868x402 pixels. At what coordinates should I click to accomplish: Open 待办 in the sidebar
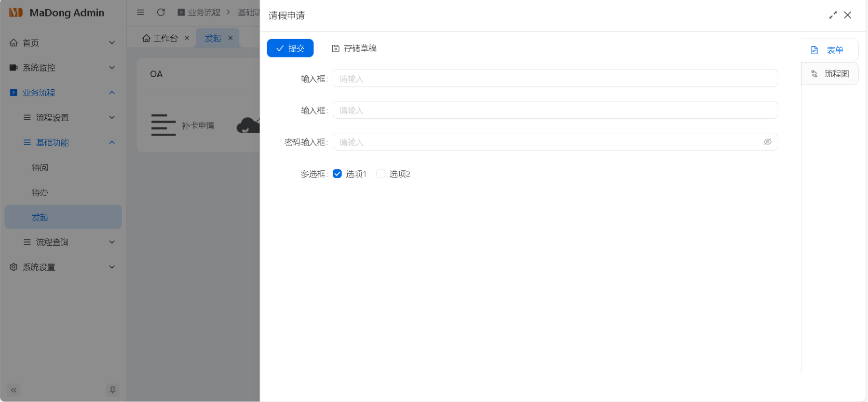pyautogui.click(x=40, y=193)
